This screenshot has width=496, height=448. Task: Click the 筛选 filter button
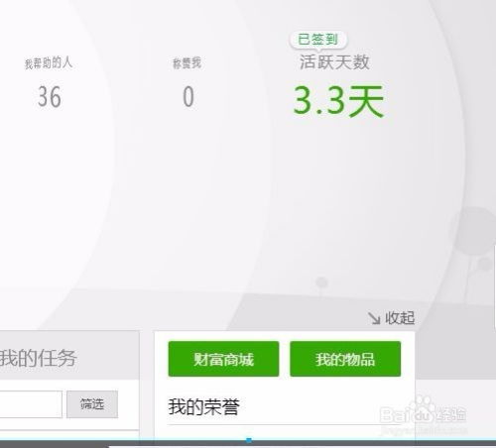92,404
